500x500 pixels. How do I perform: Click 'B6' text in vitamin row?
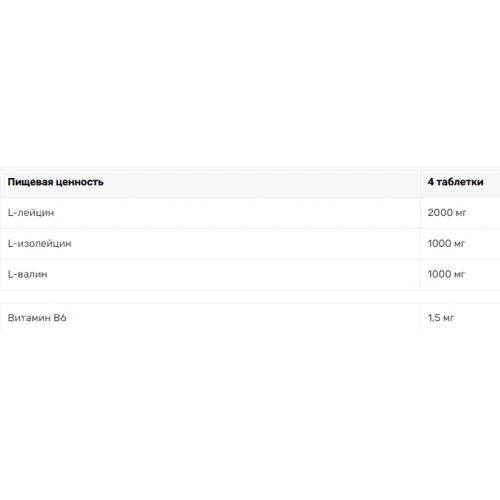point(60,318)
